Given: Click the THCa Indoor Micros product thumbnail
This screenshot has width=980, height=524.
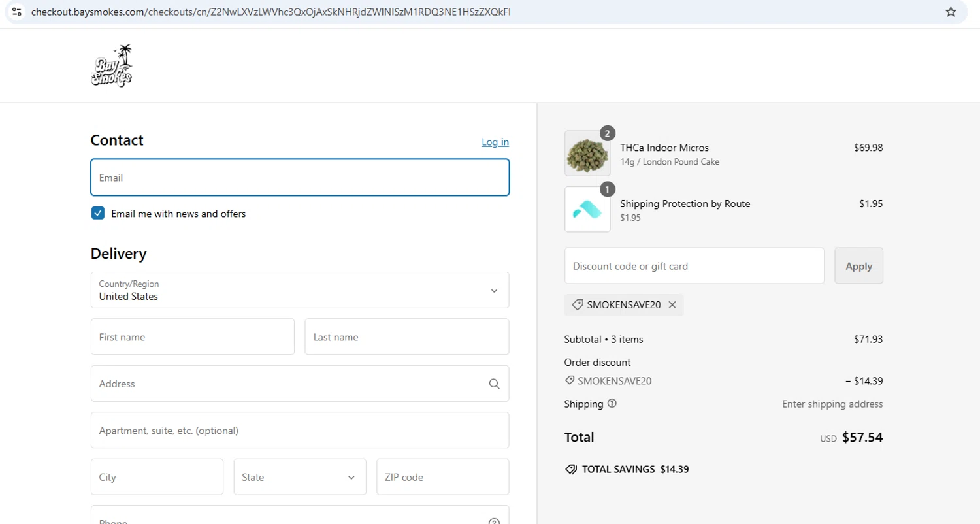Looking at the screenshot, I should (587, 154).
